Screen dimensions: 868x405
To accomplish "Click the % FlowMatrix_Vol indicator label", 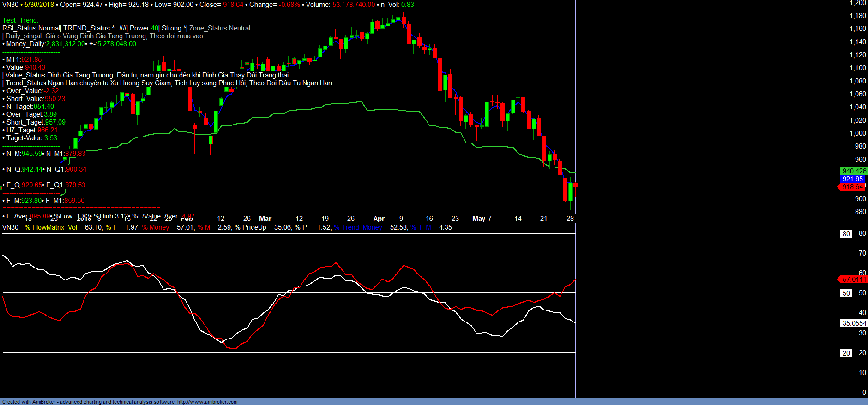I will (x=51, y=227).
